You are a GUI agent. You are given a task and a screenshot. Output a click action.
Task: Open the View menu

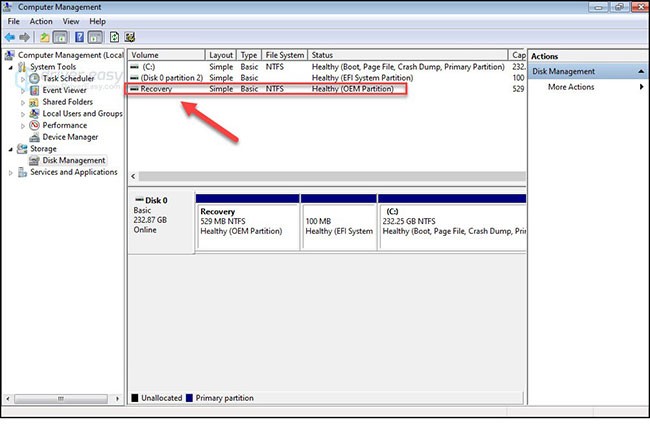pos(69,21)
